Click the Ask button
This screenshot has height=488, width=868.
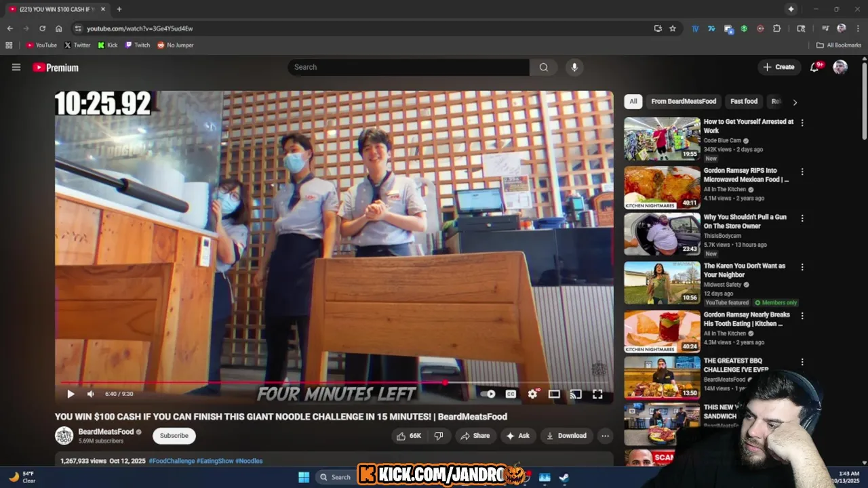[518, 436]
